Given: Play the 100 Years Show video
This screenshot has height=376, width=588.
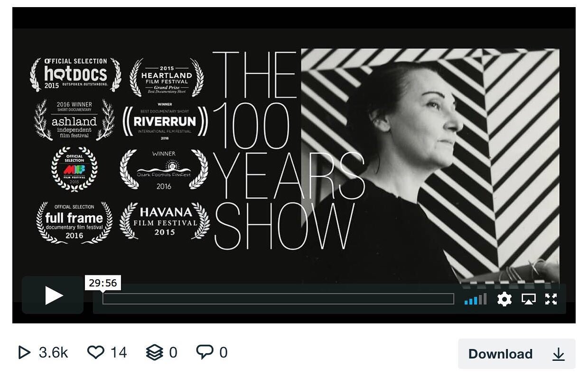Looking at the screenshot, I should [x=53, y=295].
